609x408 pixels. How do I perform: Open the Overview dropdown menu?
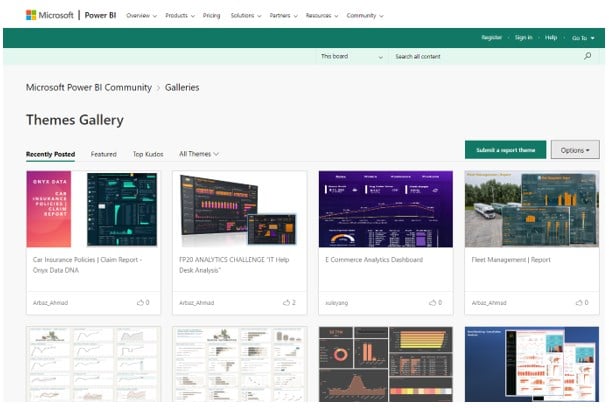click(141, 16)
